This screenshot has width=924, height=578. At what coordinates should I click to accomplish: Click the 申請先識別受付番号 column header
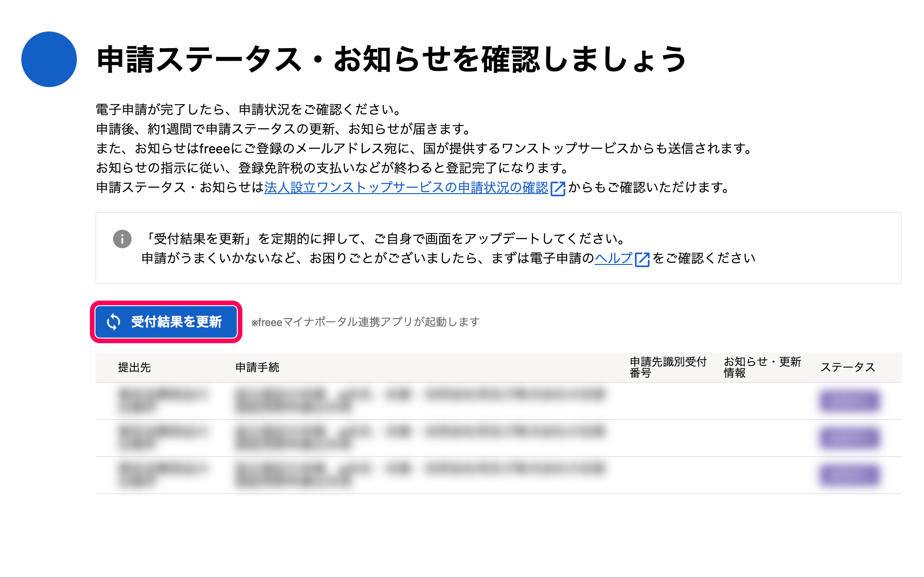(x=668, y=367)
